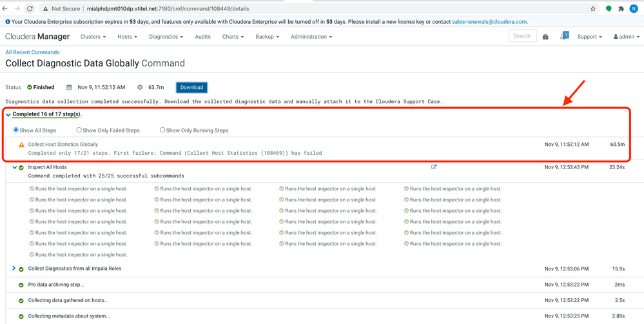The image size is (644, 324).
Task: Click 'Command completed with 25/25 successful subcommands' text
Action: (106, 176)
